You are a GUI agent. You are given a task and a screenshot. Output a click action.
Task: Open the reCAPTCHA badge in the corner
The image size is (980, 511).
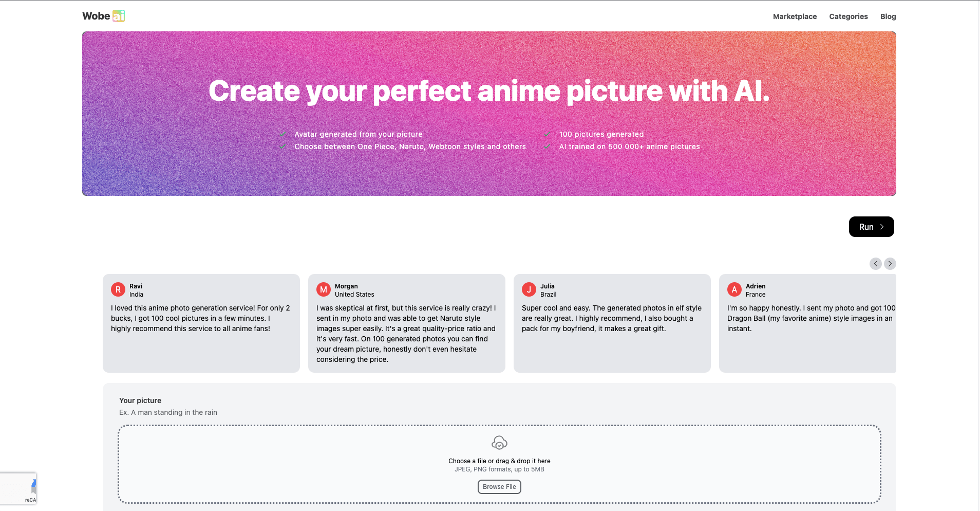pos(18,488)
